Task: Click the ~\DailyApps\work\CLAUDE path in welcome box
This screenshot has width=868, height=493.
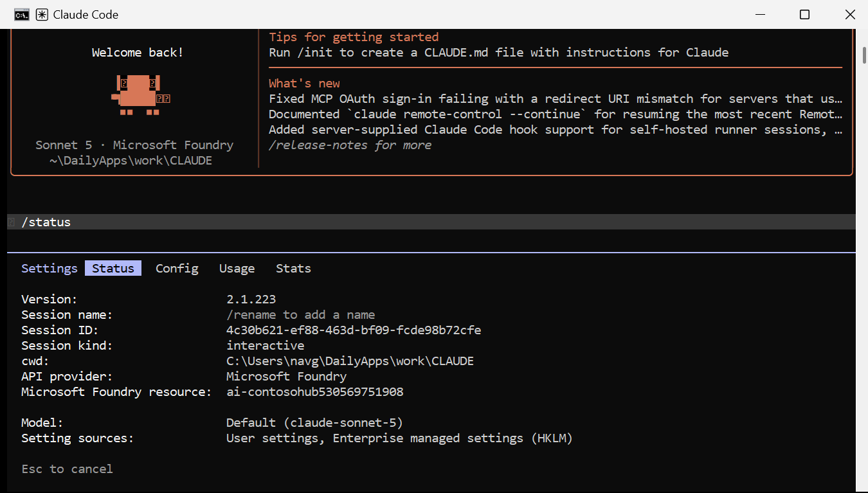Action: pyautogui.click(x=131, y=161)
